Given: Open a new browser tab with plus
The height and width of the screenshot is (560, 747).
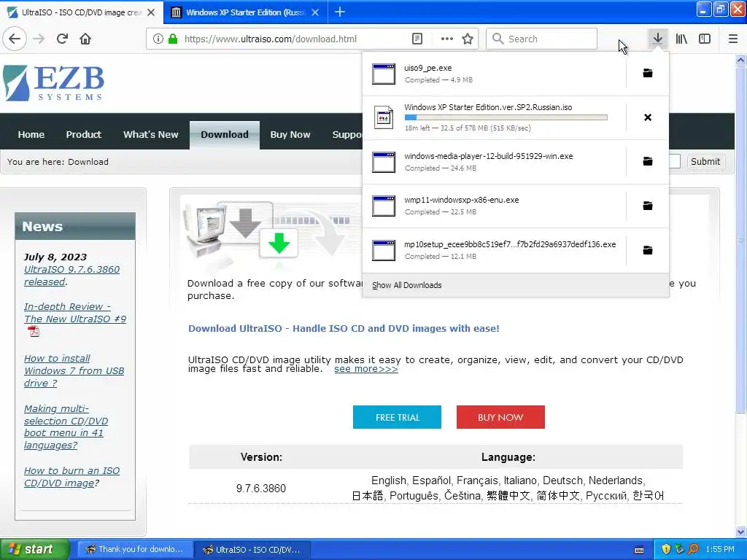Looking at the screenshot, I should 340,12.
